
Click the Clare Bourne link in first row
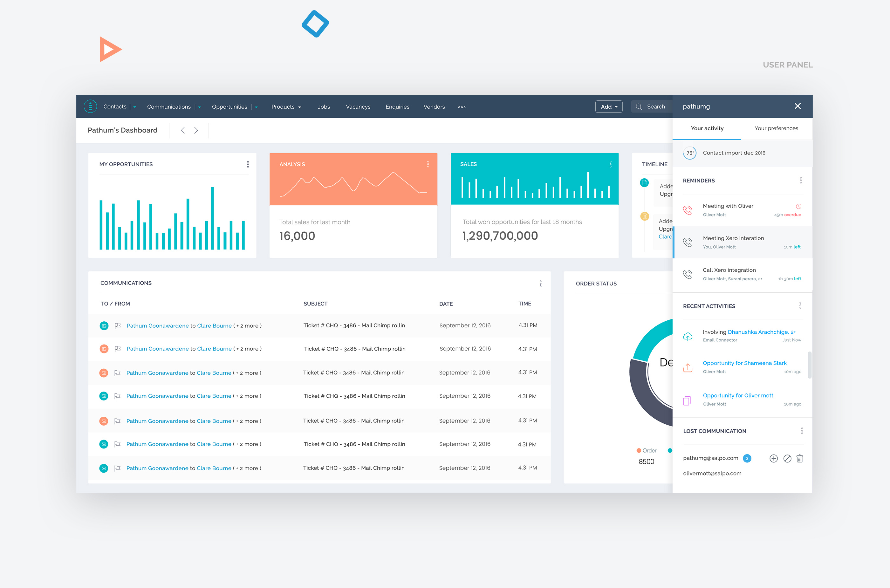pos(214,325)
